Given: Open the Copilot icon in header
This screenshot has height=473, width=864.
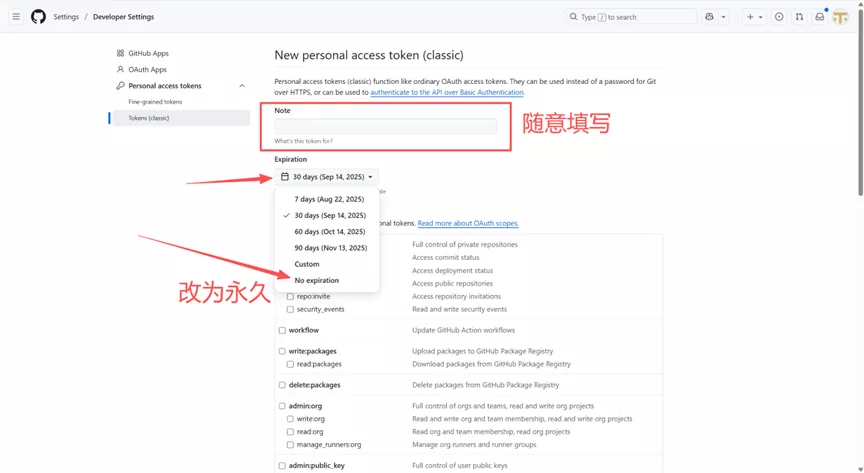Looking at the screenshot, I should (x=710, y=17).
